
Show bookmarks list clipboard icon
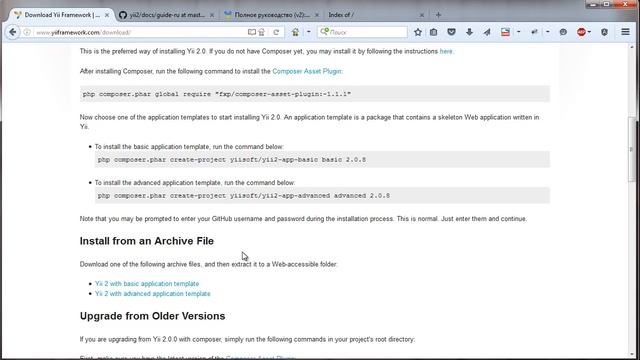[433, 32]
